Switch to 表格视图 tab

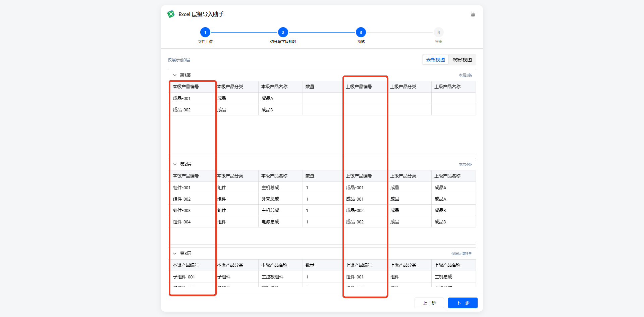click(435, 60)
